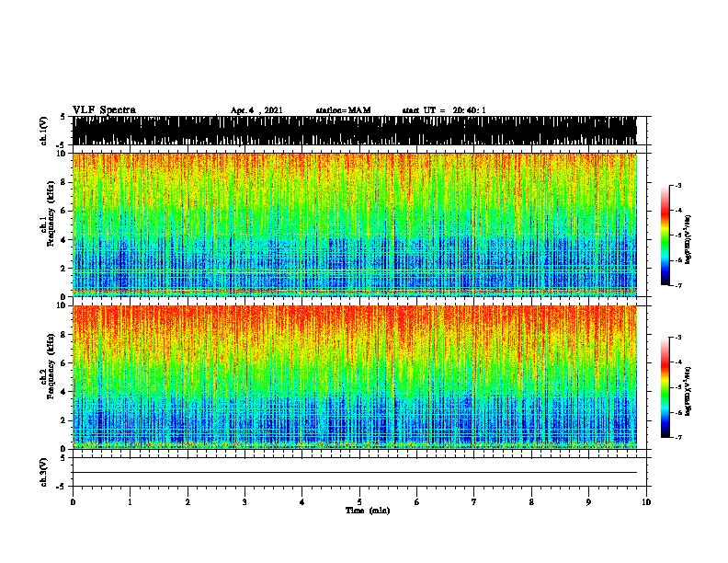This screenshot has height=563, width=728.
Task: Click the ch.2 "Frequency (kHz)" axis label
Action: pyautogui.click(x=51, y=366)
